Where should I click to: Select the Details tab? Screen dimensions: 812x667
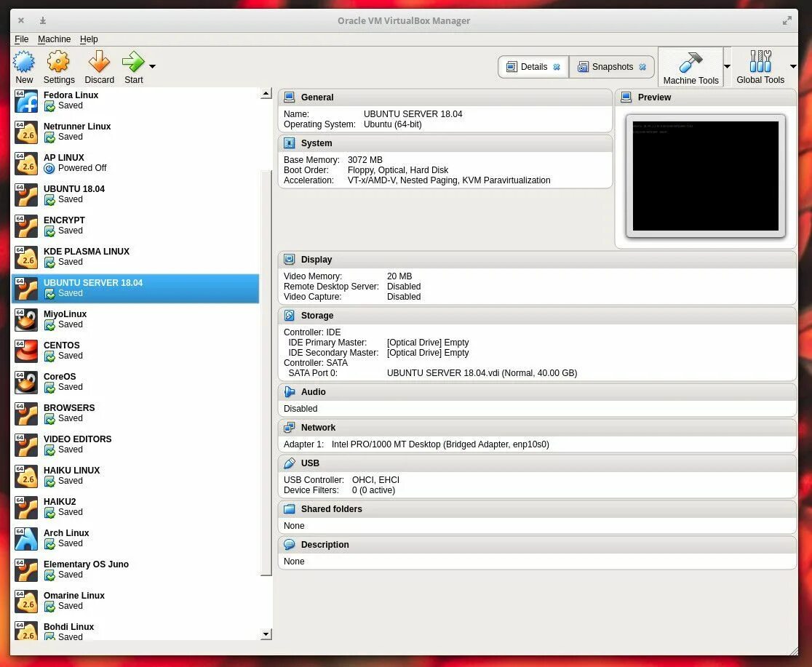click(x=533, y=67)
